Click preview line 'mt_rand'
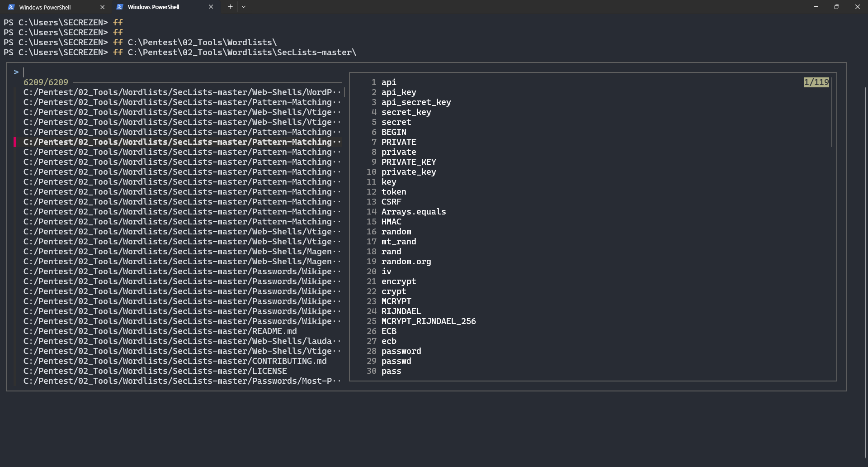This screenshot has height=467, width=868. coord(399,242)
